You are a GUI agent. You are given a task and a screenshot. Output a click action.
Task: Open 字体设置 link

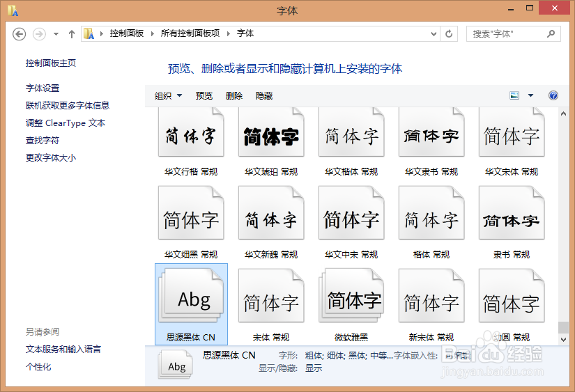coord(43,88)
